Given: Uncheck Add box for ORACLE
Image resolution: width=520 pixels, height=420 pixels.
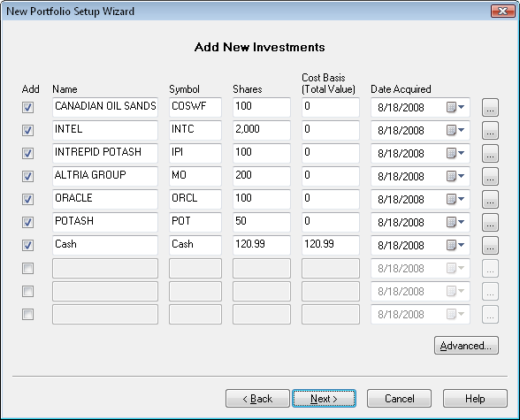Looking at the screenshot, I should point(28,199).
